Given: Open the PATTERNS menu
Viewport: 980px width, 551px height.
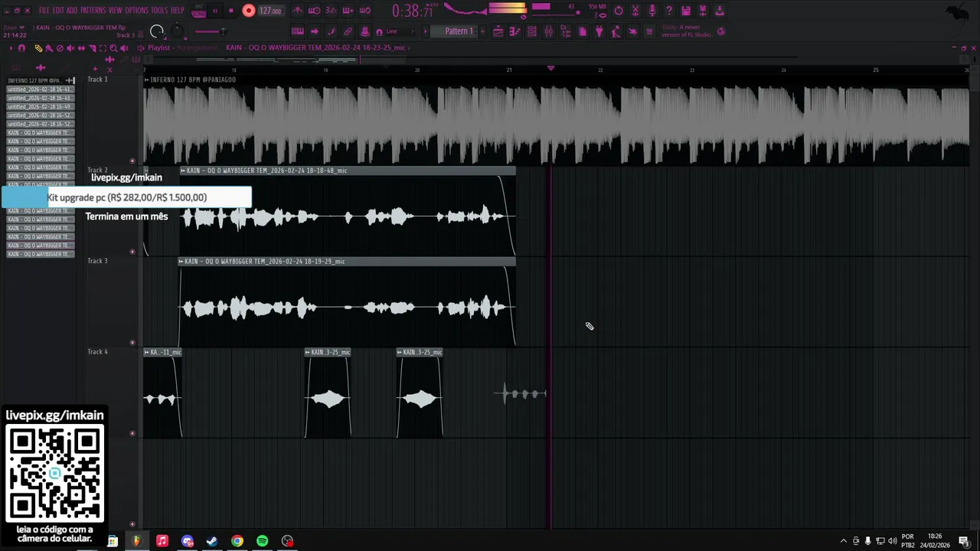Looking at the screenshot, I should click(x=93, y=11).
